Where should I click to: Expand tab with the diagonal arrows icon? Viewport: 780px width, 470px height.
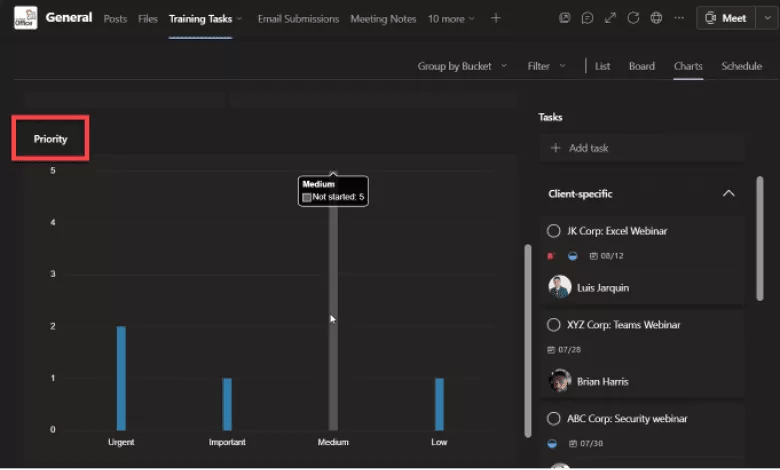(610, 18)
